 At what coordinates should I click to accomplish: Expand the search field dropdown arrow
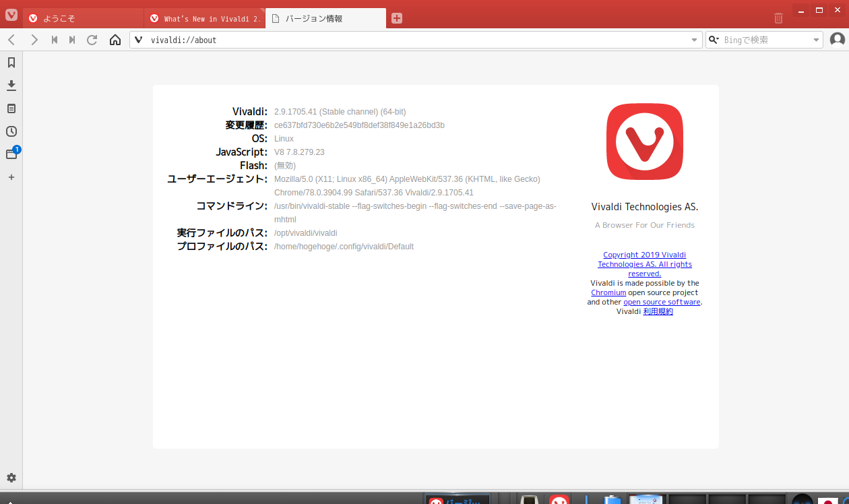pos(816,40)
